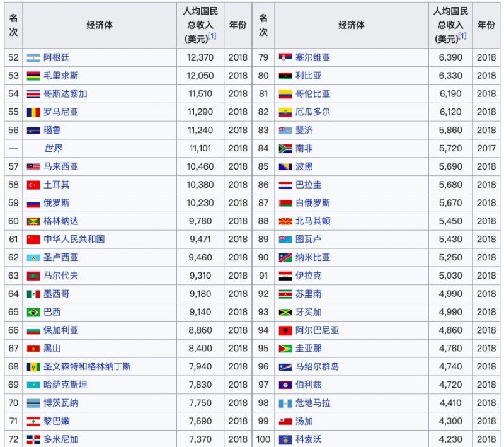Click the Kazakhstan flag beside 哈萨克斯坦
The width and height of the screenshot is (504, 447).
point(33,385)
